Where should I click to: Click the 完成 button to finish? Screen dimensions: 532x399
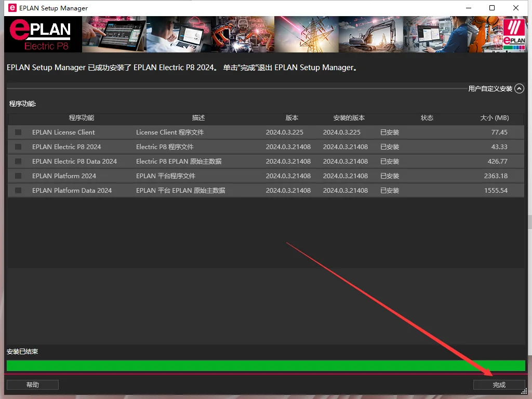pos(499,385)
